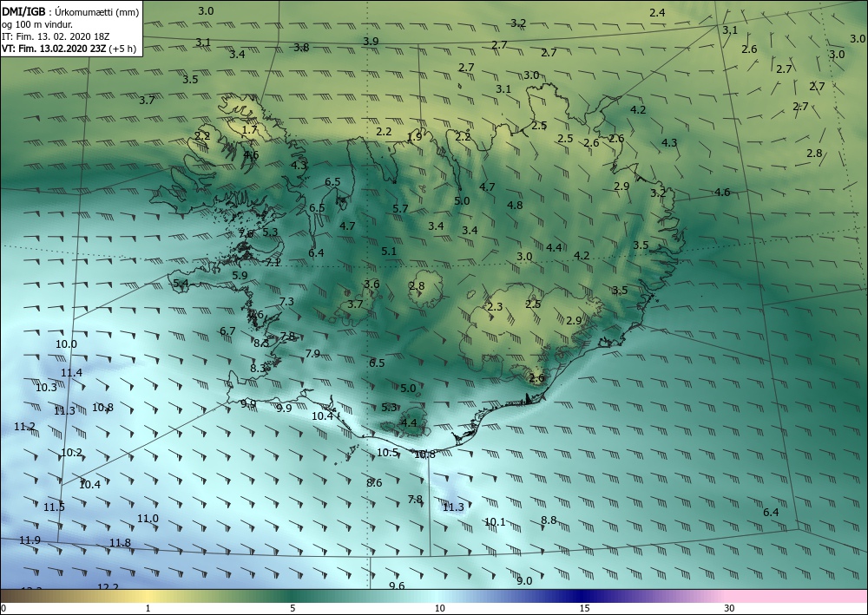
Task: Click the map value 5.1
Action: coord(389,251)
